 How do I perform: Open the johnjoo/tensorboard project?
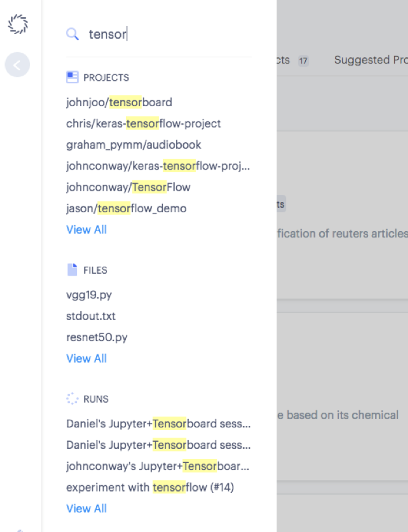tap(119, 102)
